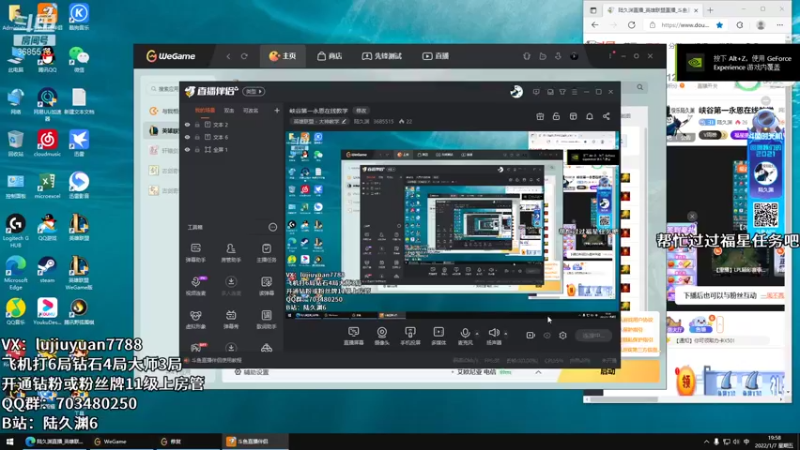The width and height of the screenshot is (800, 450).
Task: Open the WeGame 先锋测试 tab
Action: pyautogui.click(x=382, y=56)
